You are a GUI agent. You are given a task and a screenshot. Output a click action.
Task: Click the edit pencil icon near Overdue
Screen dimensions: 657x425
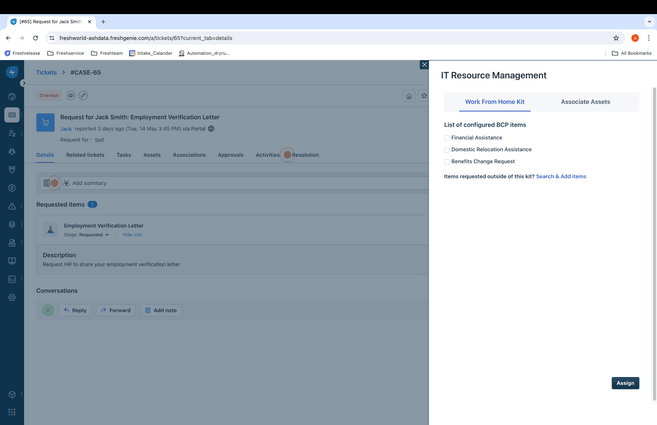pyautogui.click(x=83, y=96)
